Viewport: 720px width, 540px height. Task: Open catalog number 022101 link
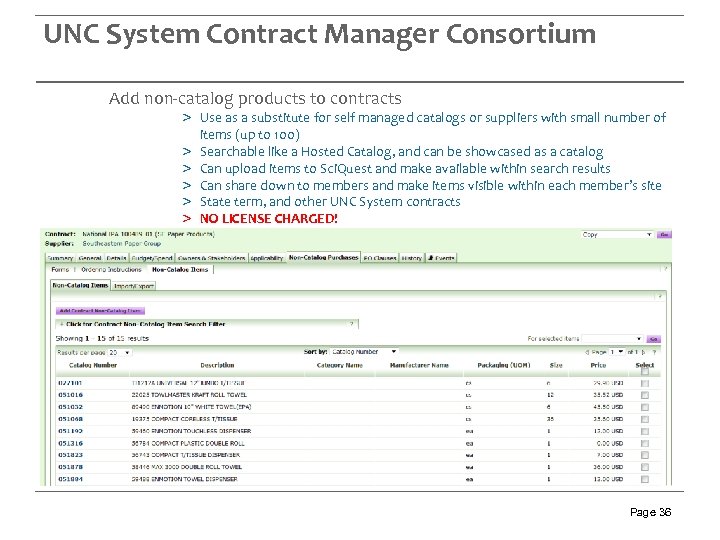tap(70, 383)
